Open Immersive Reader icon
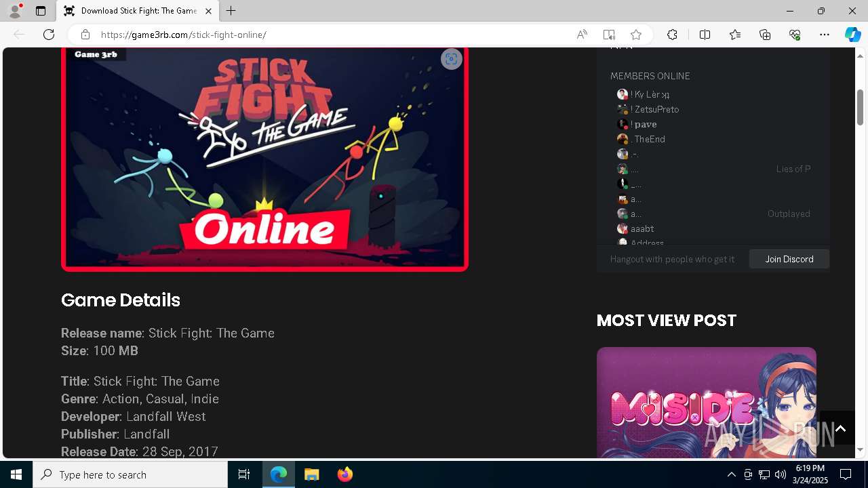This screenshot has width=868, height=488. click(609, 35)
